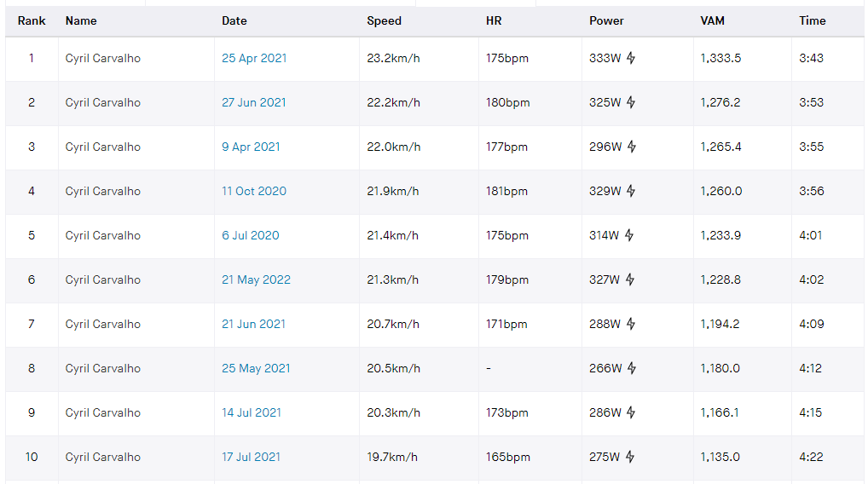Click the VAM column header
This screenshot has height=484, width=868.
(x=712, y=20)
